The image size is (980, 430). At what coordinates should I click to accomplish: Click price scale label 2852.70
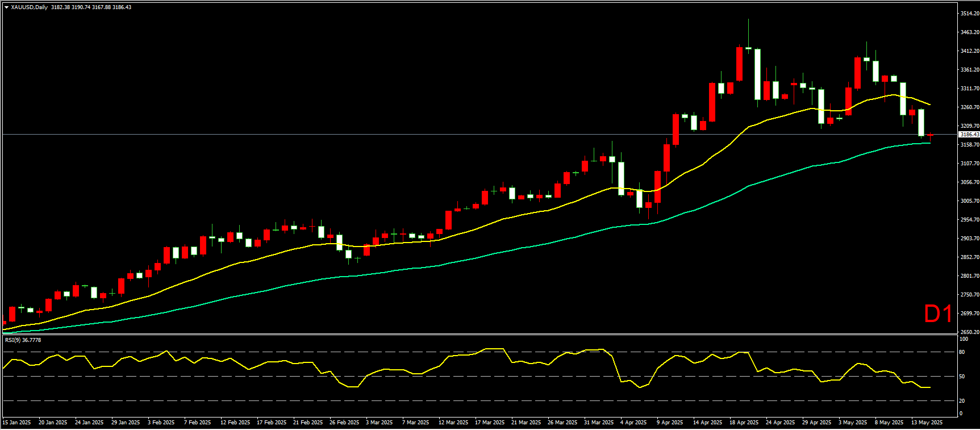pyautogui.click(x=970, y=257)
